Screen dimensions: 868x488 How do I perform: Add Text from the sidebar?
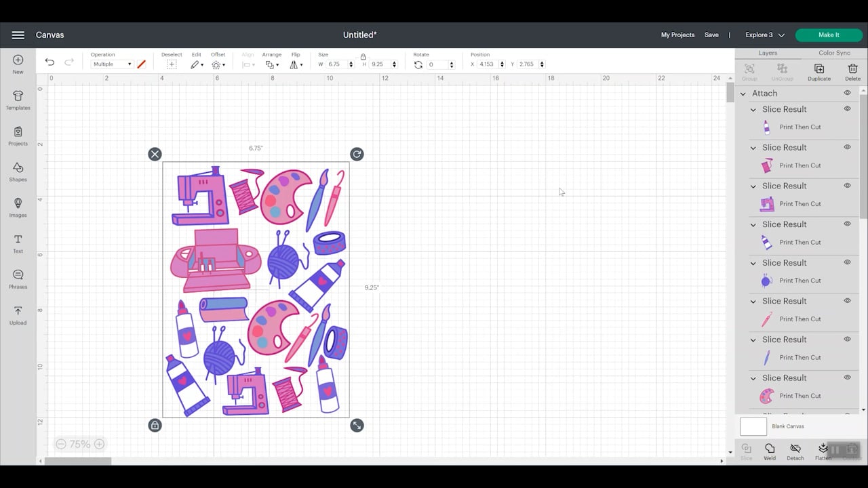[x=18, y=244]
